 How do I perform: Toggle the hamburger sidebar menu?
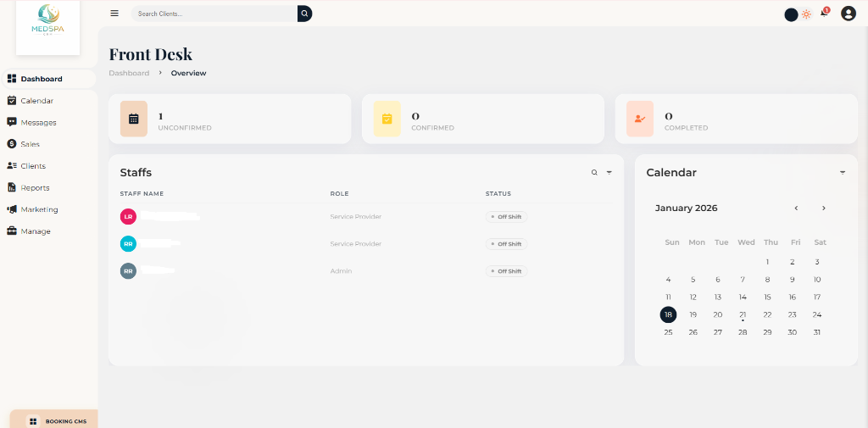pyautogui.click(x=114, y=14)
